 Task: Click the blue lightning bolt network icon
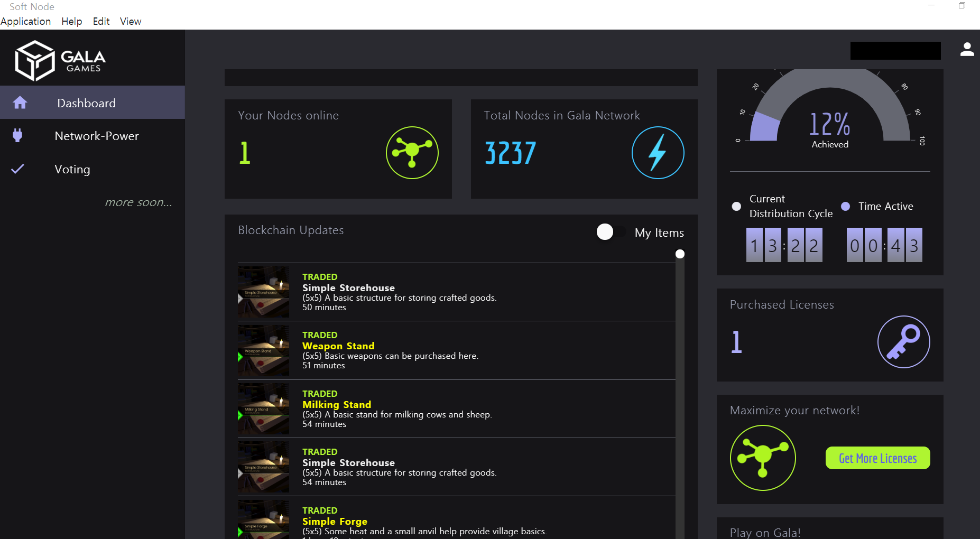tap(658, 153)
